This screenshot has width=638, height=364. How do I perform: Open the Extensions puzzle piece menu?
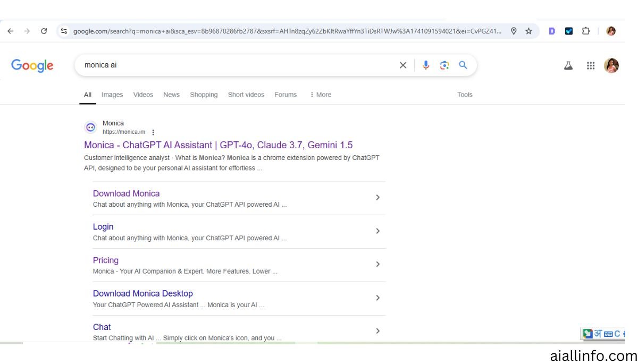[586, 31]
